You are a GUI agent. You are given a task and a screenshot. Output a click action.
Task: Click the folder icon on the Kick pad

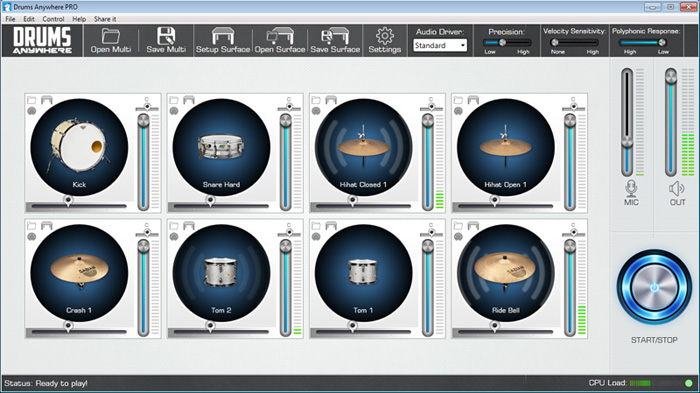click(x=31, y=100)
